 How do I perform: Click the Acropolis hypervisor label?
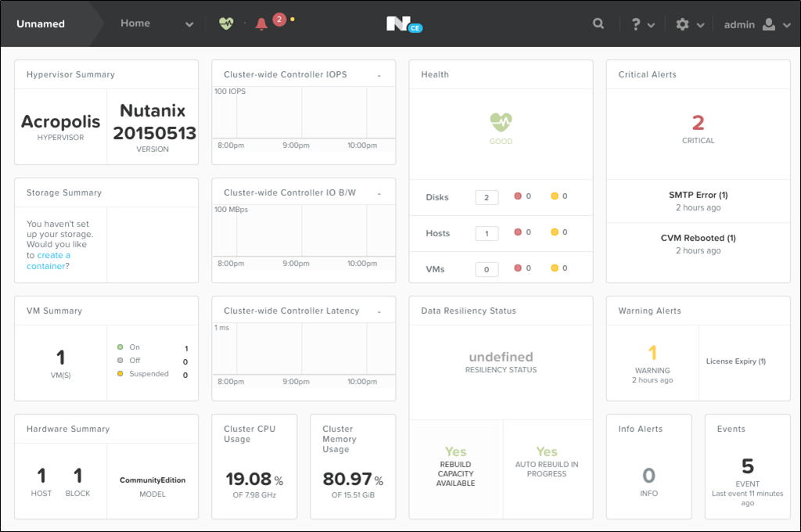60,121
